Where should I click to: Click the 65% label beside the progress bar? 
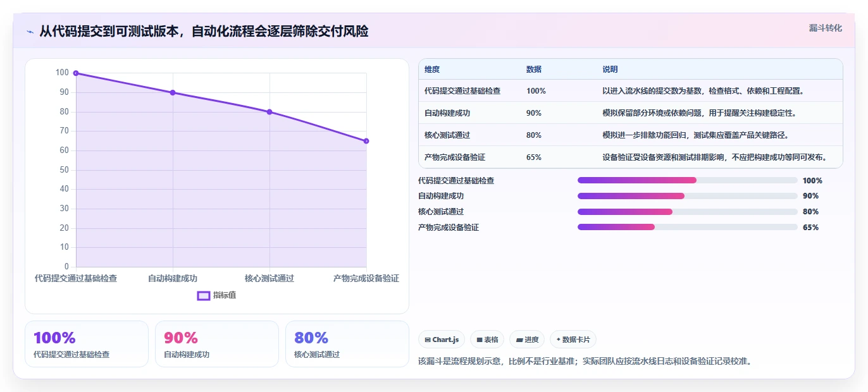coord(810,228)
